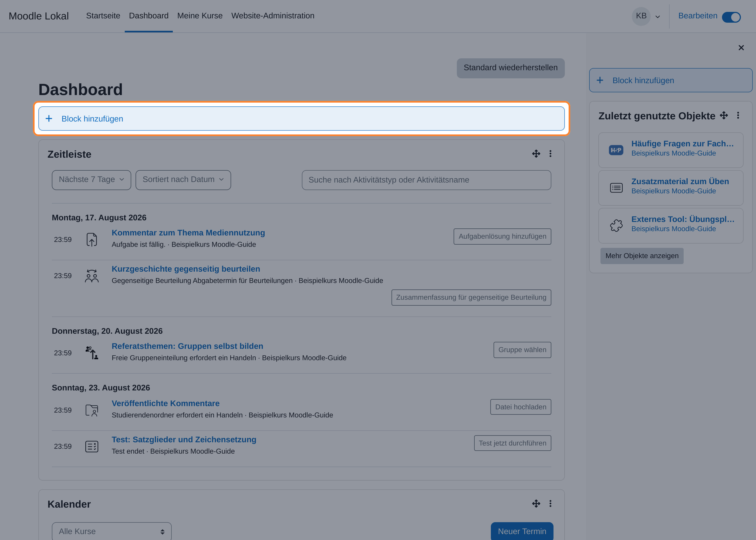756x540 pixels.
Task: Click move icon of Zuletzt genutzte Objekte
Action: pyautogui.click(x=724, y=115)
